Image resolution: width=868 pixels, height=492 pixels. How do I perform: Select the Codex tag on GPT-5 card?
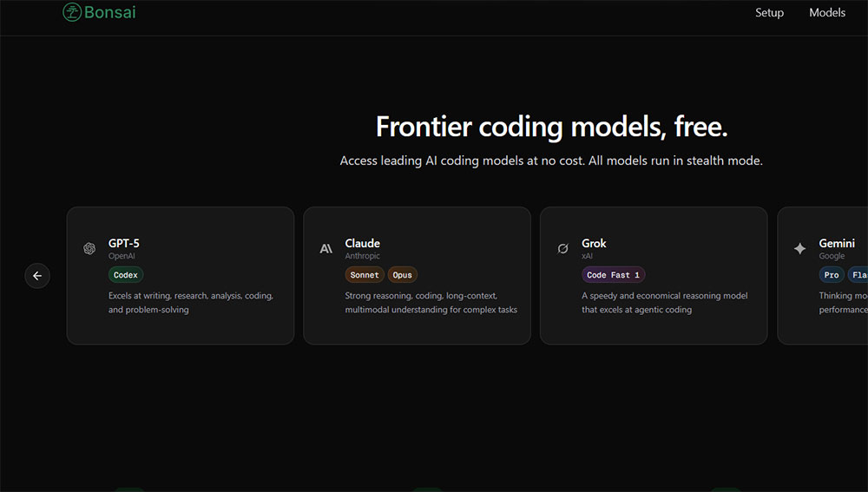point(126,275)
